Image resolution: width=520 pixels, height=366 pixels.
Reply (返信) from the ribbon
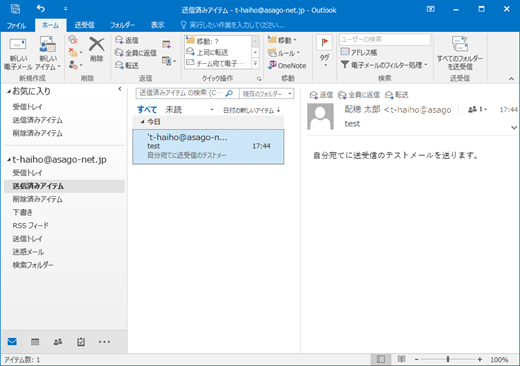pos(127,40)
